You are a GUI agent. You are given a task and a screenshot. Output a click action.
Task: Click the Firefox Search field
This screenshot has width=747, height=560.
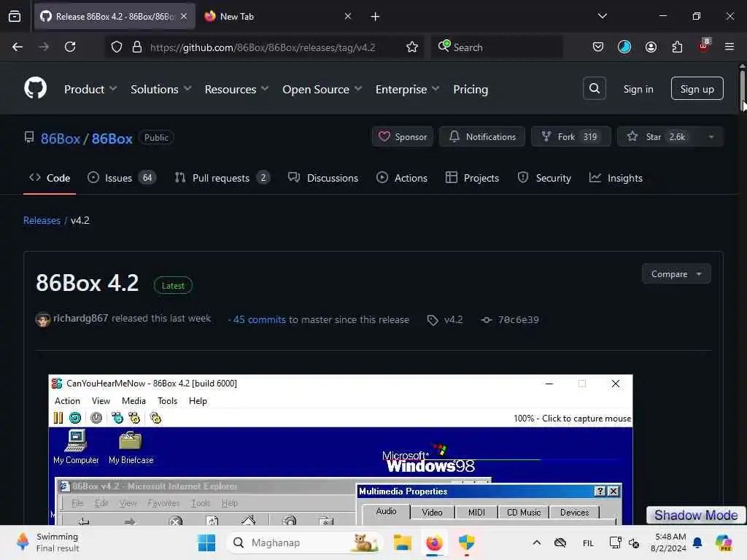497,47
